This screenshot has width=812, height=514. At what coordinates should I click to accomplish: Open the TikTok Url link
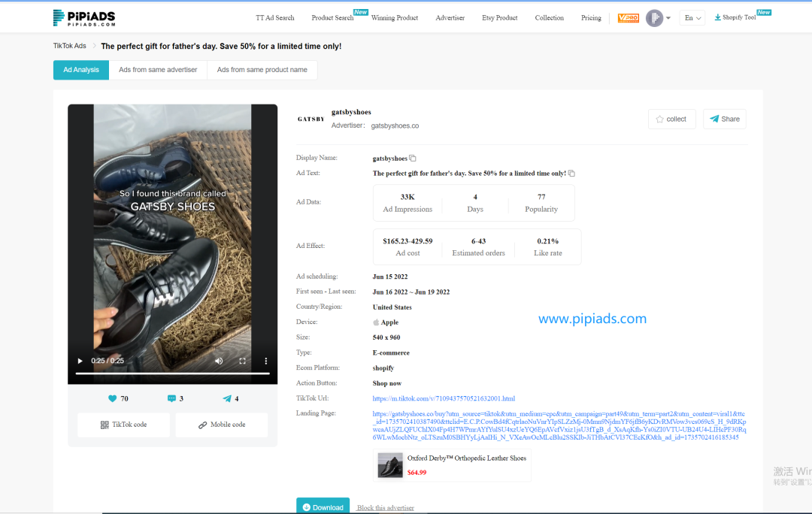pos(444,398)
